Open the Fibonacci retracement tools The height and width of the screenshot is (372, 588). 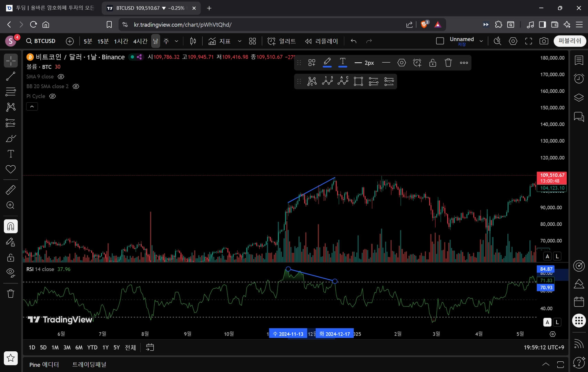[x=11, y=92]
